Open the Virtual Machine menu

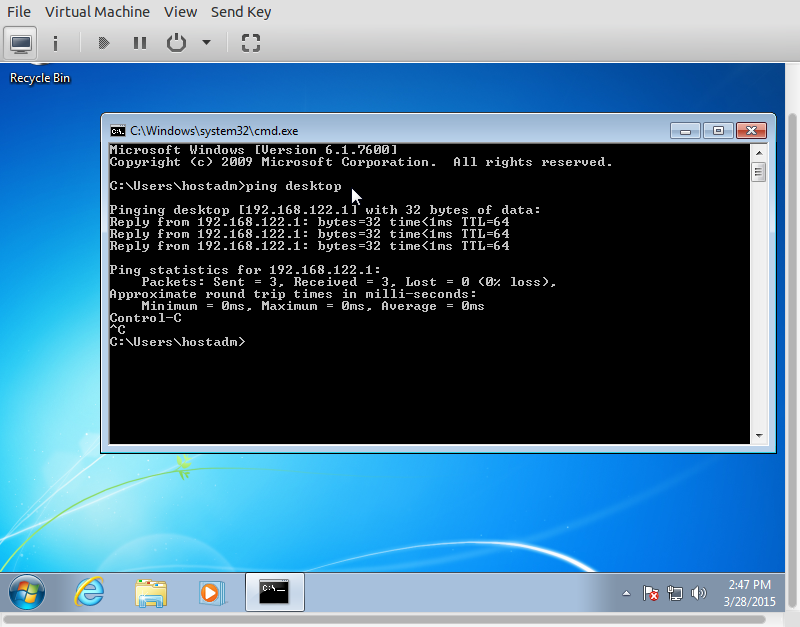point(97,12)
